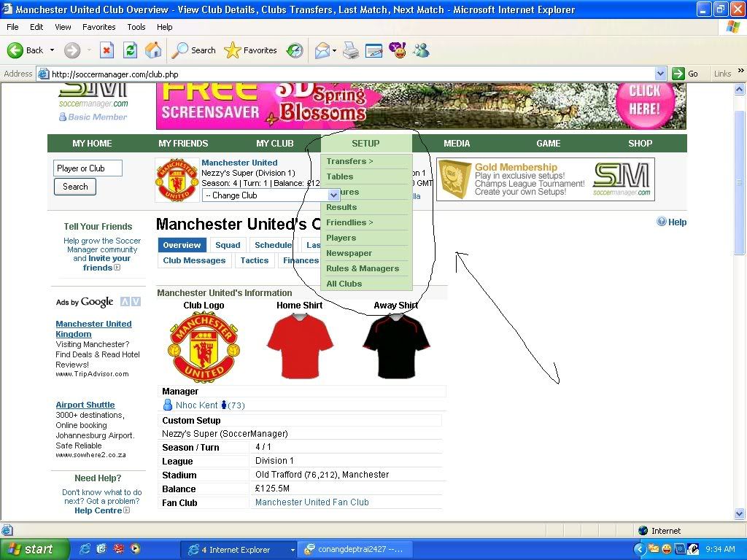747x560 pixels.
Task: Click the Windows Start button
Action: click(34, 549)
